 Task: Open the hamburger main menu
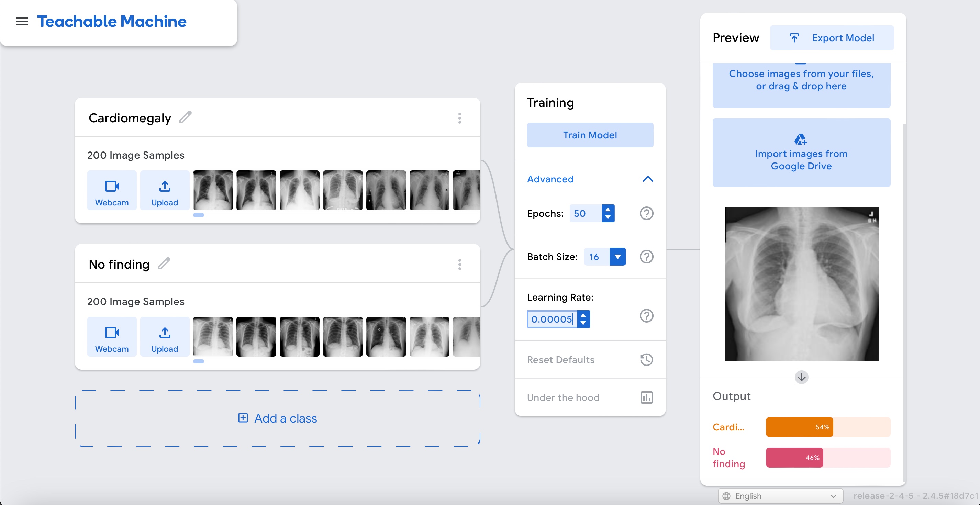click(22, 22)
